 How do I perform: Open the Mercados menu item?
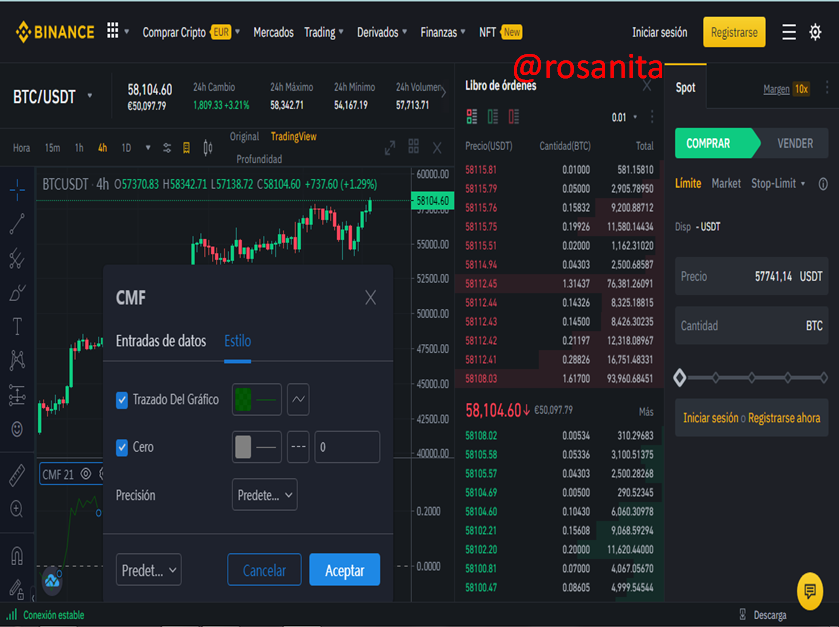pos(273,32)
